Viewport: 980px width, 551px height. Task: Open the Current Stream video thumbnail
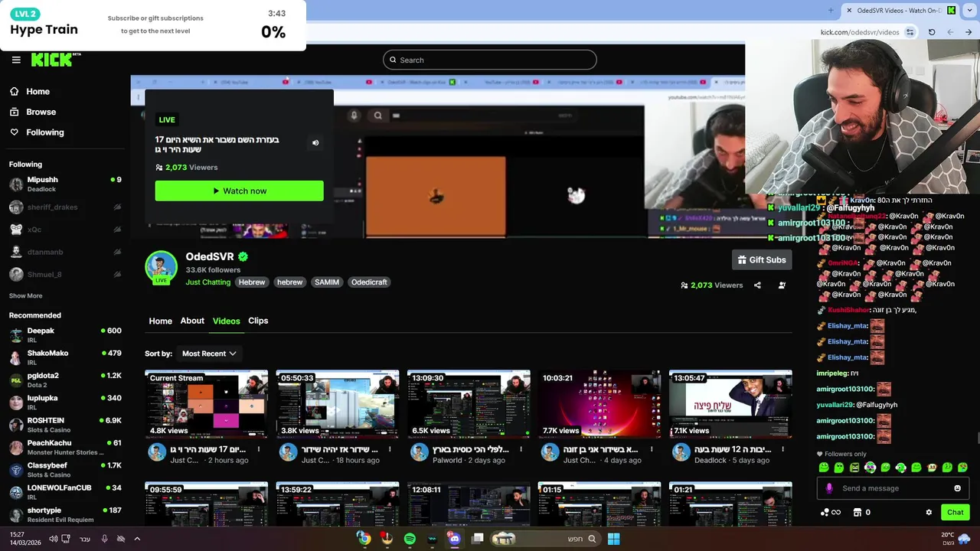(206, 405)
